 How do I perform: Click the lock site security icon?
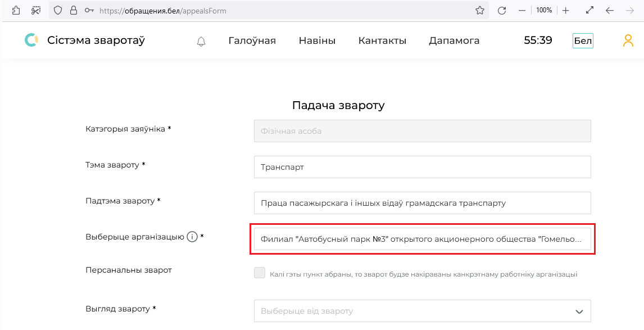[x=74, y=10]
